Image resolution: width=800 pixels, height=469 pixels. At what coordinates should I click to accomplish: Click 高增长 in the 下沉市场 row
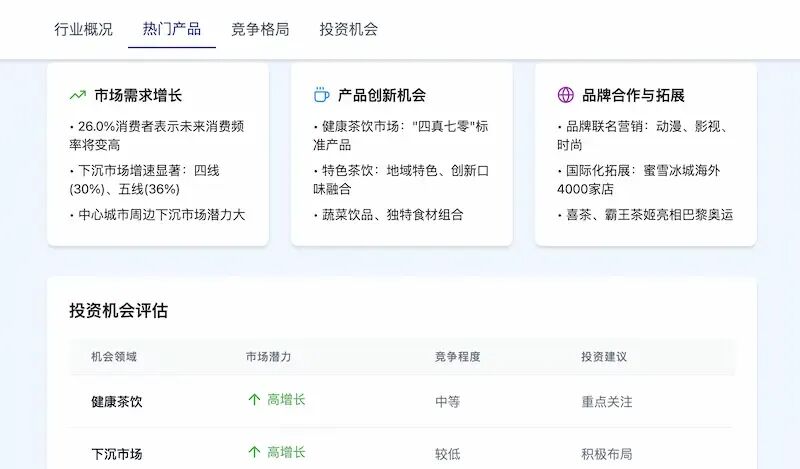point(286,452)
